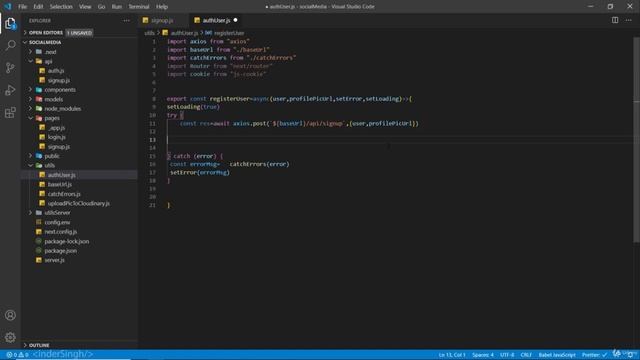
Task: Change end of line sequence CRLF
Action: (x=526, y=355)
